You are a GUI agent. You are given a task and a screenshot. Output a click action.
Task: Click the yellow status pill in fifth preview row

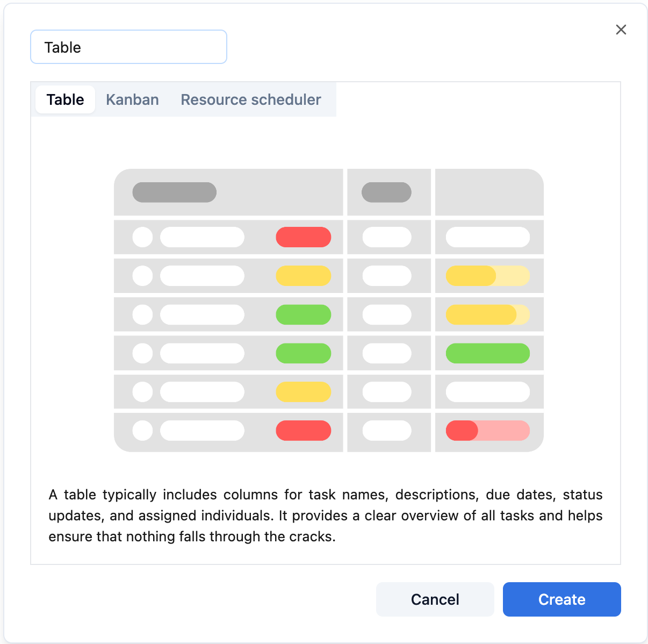303,392
